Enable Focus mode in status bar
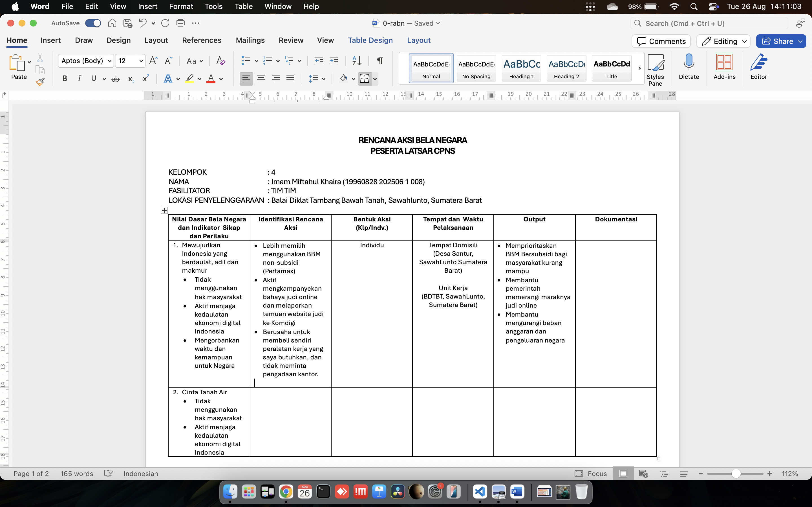This screenshot has height=507, width=812. [x=591, y=473]
